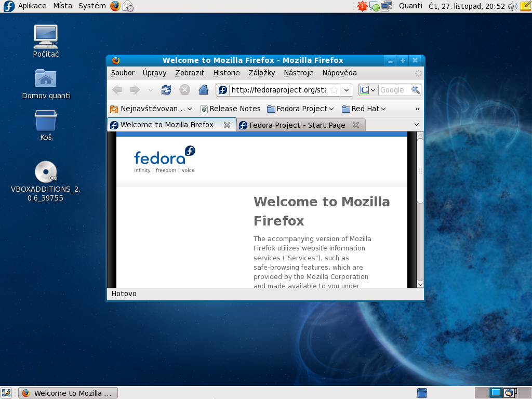Open the Místa panel menu
Viewport: 532px width, 399px height.
coord(63,6)
